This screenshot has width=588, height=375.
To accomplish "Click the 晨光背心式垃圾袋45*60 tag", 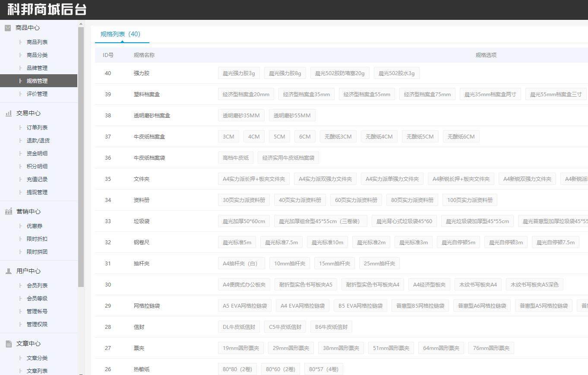I will 404,221.
